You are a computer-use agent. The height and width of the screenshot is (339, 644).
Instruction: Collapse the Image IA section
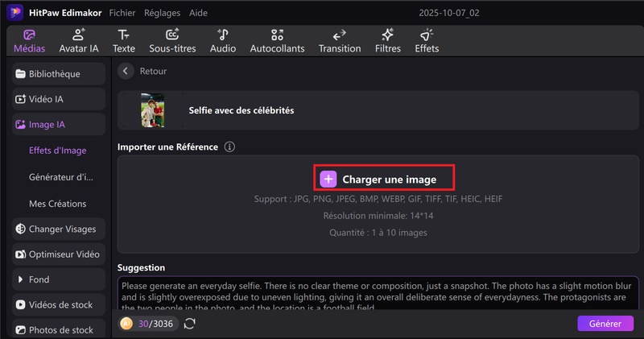[x=59, y=125]
